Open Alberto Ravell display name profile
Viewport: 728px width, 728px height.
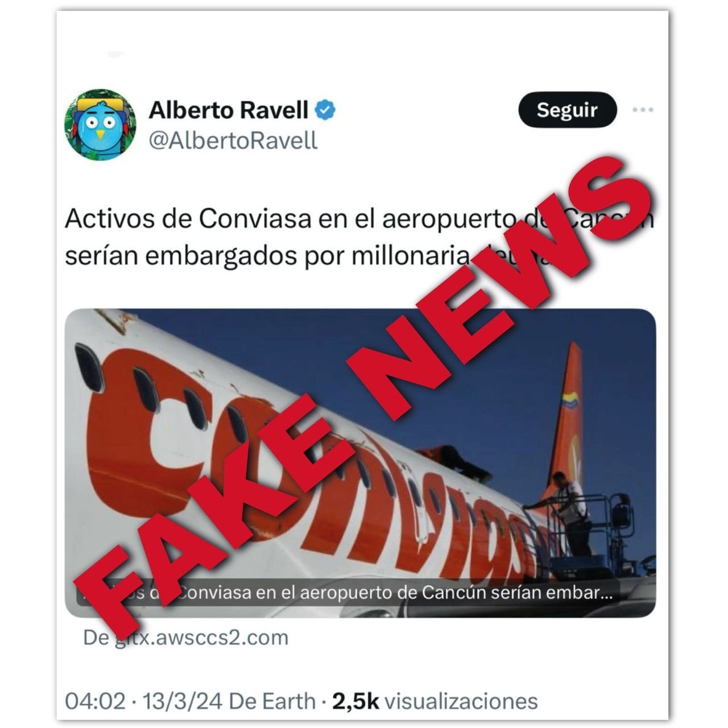click(228, 110)
